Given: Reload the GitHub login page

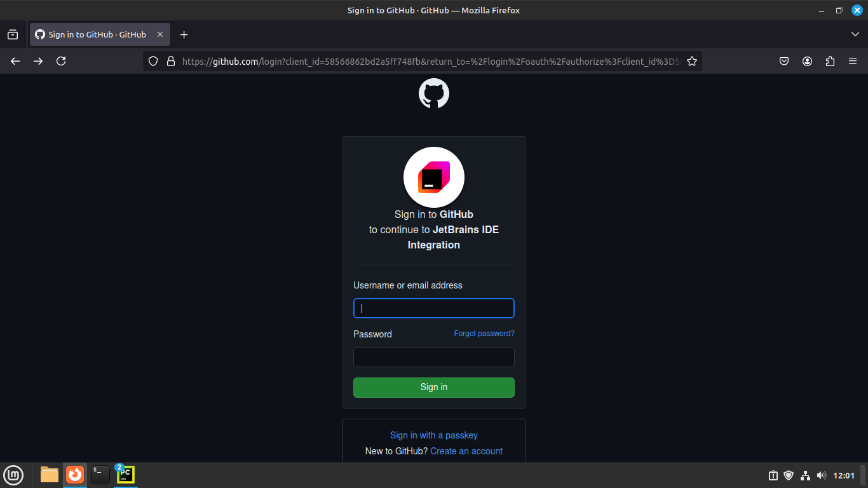Looking at the screenshot, I should click(x=61, y=61).
